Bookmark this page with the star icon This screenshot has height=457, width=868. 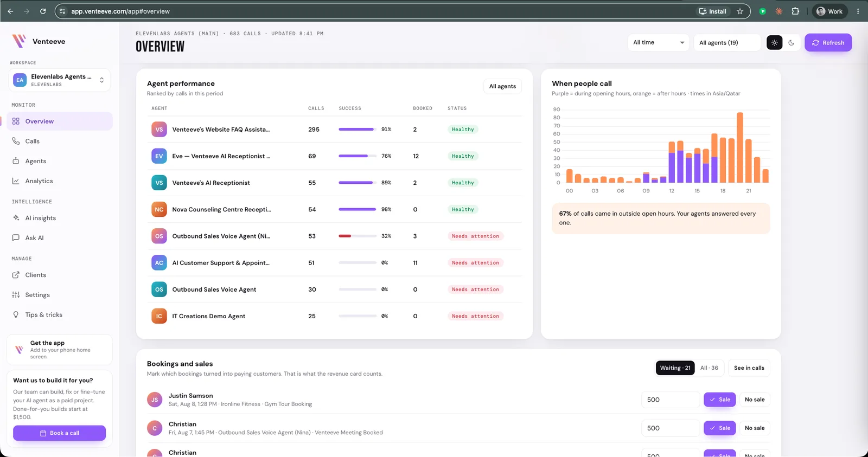tap(740, 11)
